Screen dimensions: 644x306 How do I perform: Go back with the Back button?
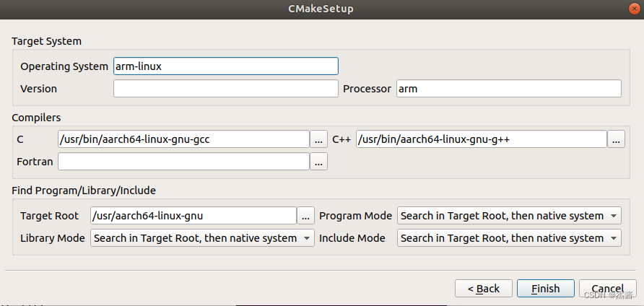[484, 289]
